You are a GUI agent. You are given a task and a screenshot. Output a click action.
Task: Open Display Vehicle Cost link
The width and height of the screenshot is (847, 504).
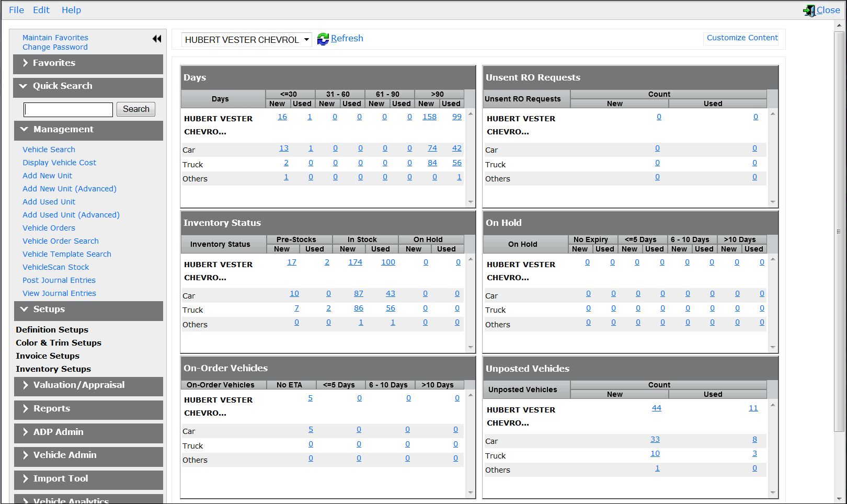pos(59,163)
